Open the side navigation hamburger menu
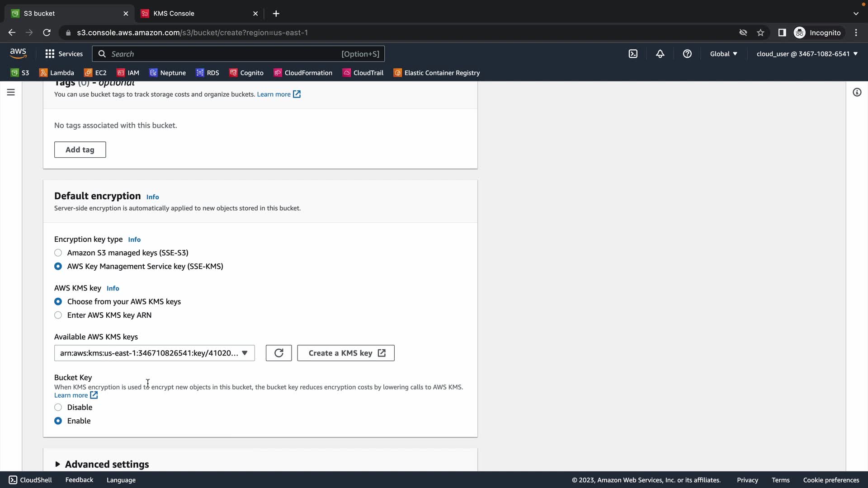 (x=11, y=92)
